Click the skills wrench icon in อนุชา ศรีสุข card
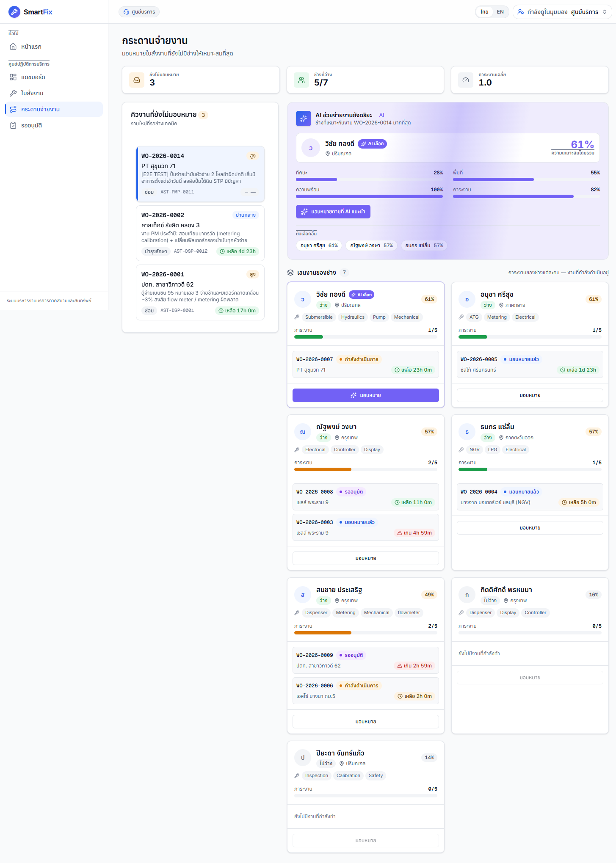This screenshot has width=616, height=863. (x=461, y=317)
